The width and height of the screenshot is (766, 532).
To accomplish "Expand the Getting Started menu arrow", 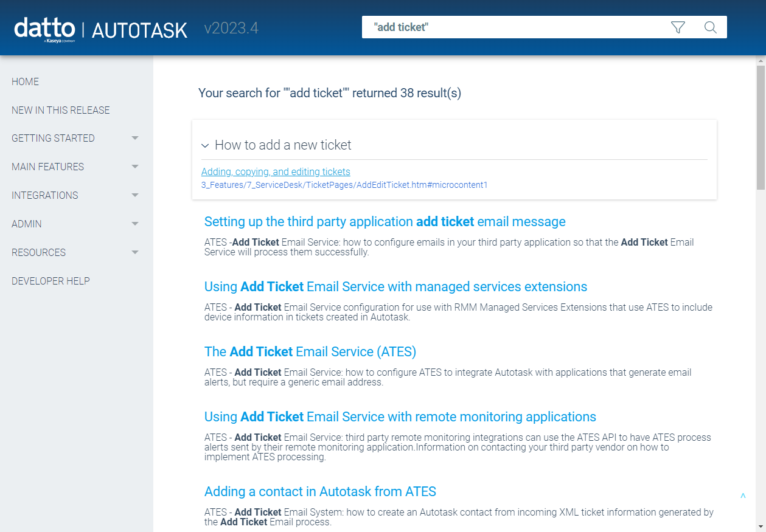I will click(135, 138).
